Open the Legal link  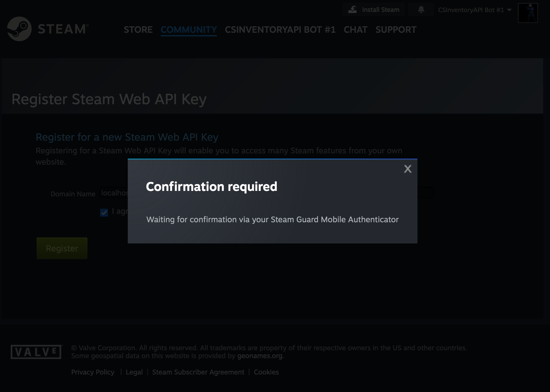point(134,372)
